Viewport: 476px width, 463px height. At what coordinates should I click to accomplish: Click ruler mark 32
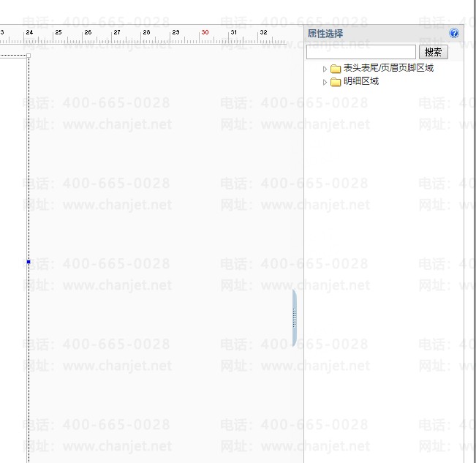[263, 32]
